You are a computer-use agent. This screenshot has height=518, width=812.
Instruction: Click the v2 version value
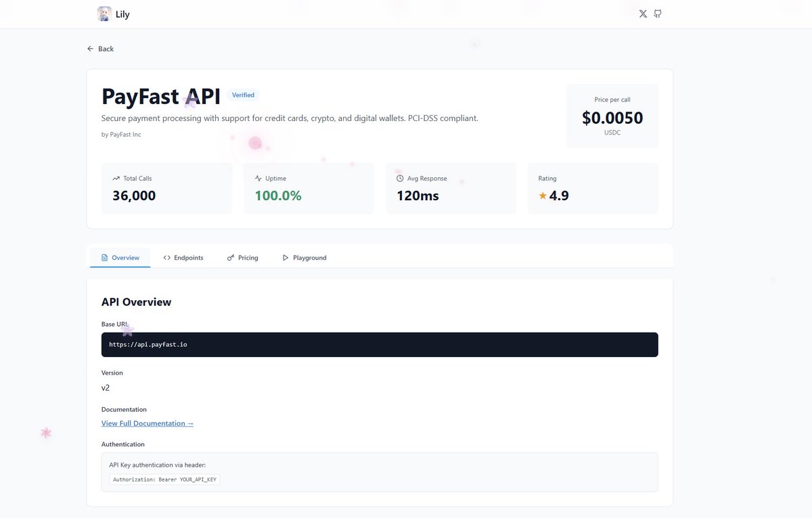(x=106, y=388)
